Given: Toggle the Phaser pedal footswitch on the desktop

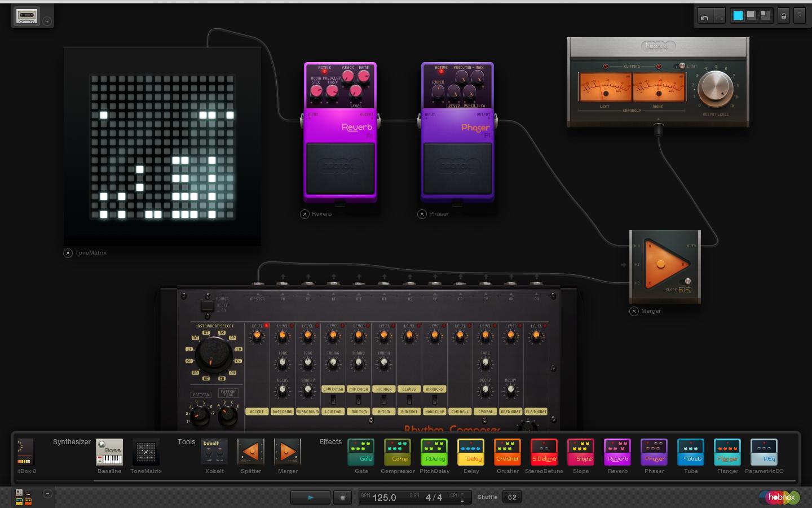Looking at the screenshot, I should click(457, 168).
